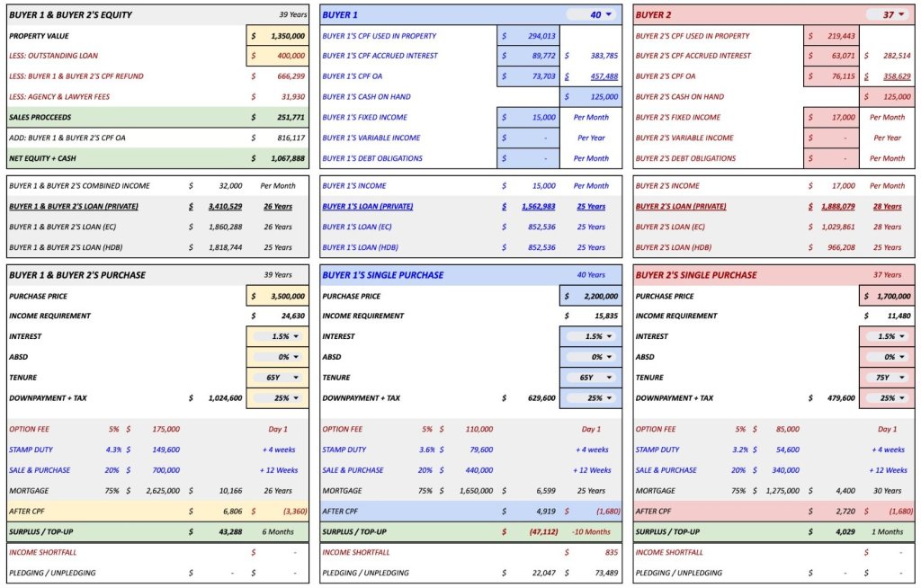
Task: Select Buyer 2 CPF OA cell 76,115
Action: click(832, 76)
